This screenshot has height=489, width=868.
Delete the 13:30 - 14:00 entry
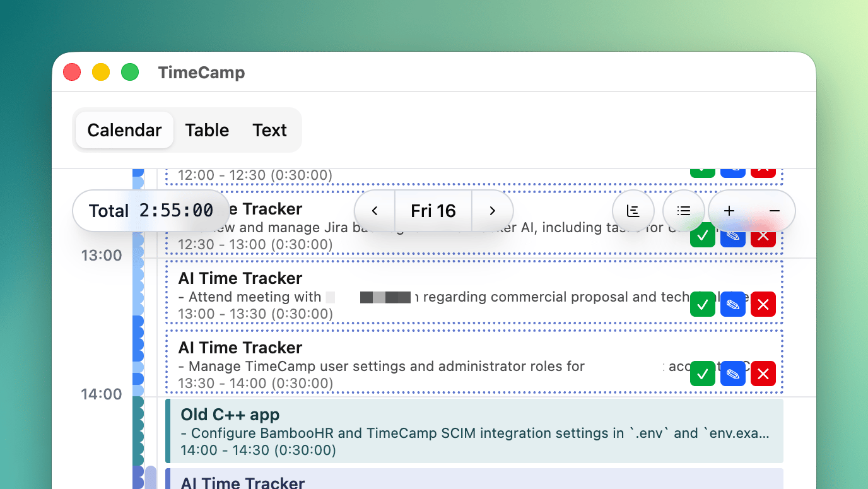click(x=763, y=374)
